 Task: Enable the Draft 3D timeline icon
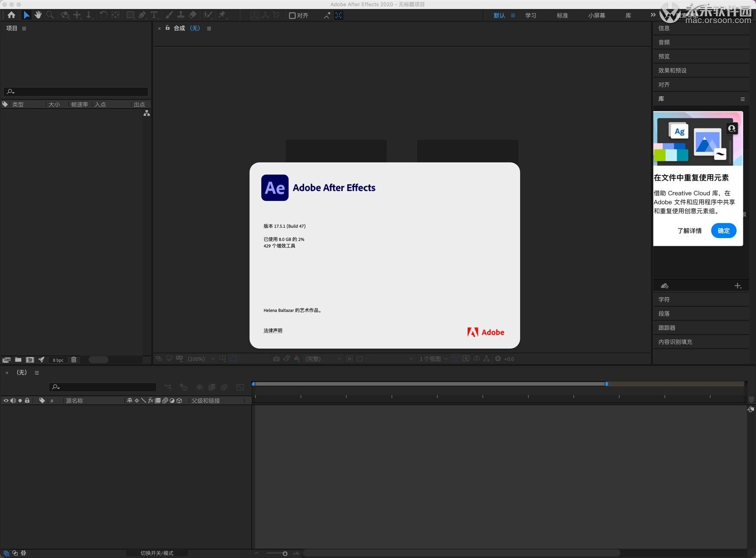click(x=184, y=387)
